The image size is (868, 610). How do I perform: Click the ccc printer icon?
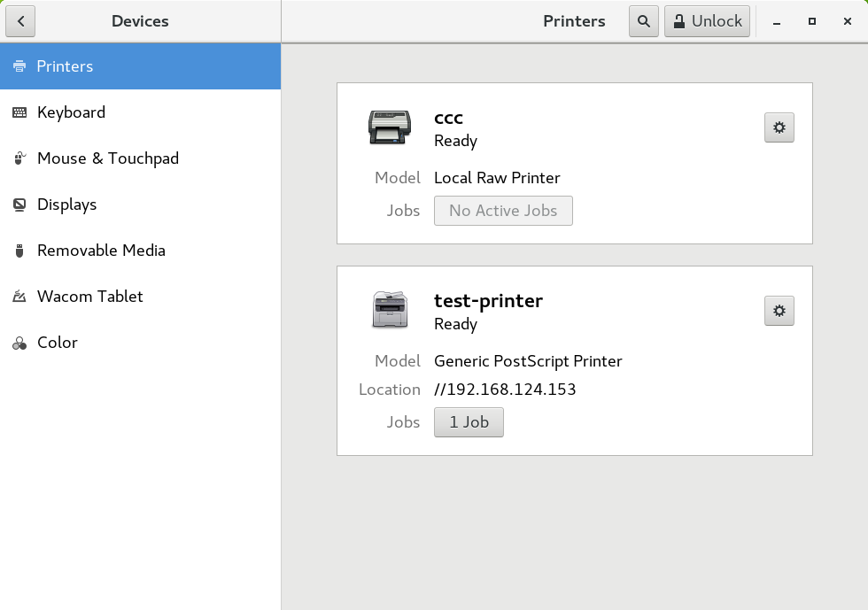(x=390, y=127)
